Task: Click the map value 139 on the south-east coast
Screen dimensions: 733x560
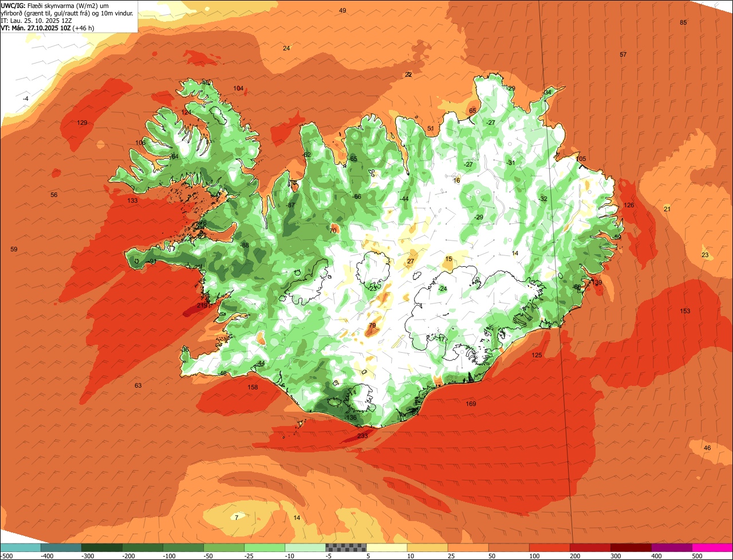Action: [x=597, y=282]
